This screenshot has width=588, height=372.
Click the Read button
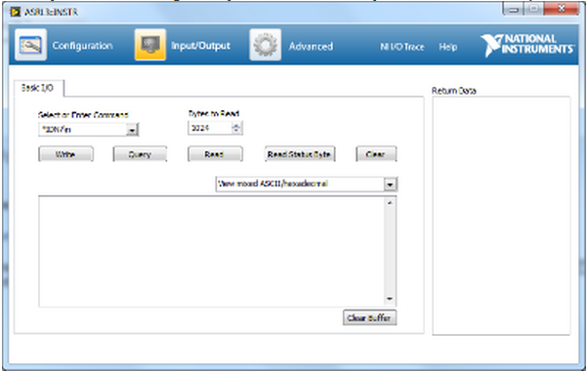(215, 154)
